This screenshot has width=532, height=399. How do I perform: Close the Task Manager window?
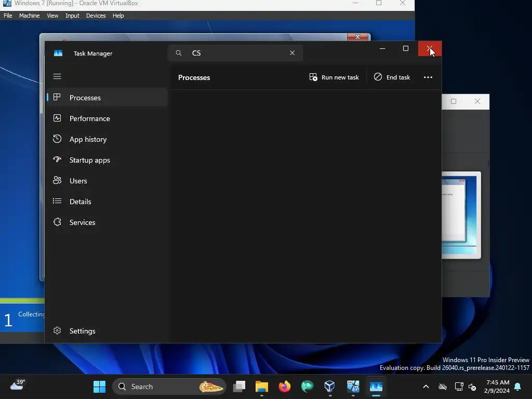click(430, 48)
